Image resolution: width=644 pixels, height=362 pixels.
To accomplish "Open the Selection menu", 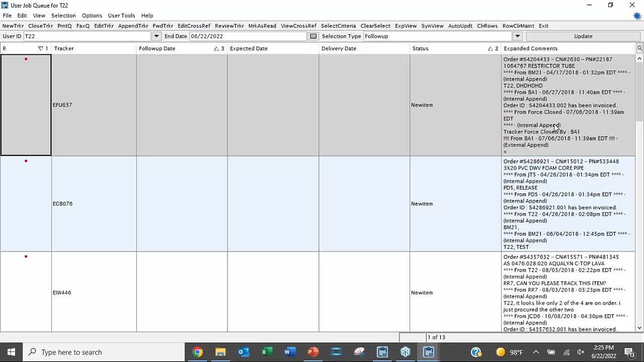I will [x=63, y=16].
